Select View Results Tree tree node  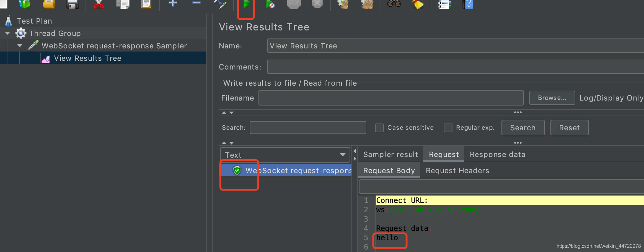[88, 58]
